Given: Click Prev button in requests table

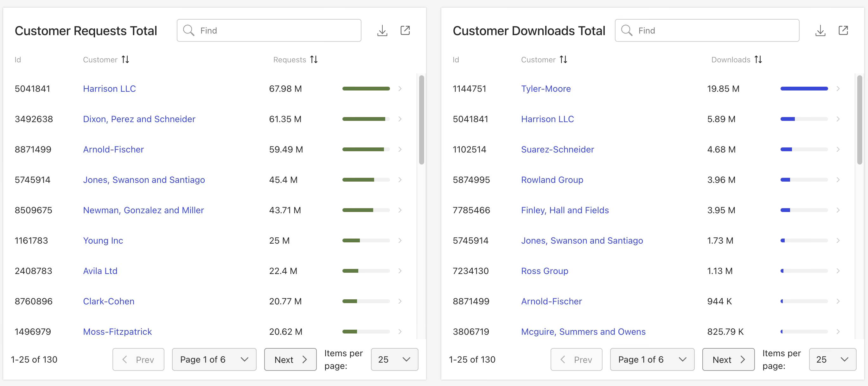Looking at the screenshot, I should point(138,359).
